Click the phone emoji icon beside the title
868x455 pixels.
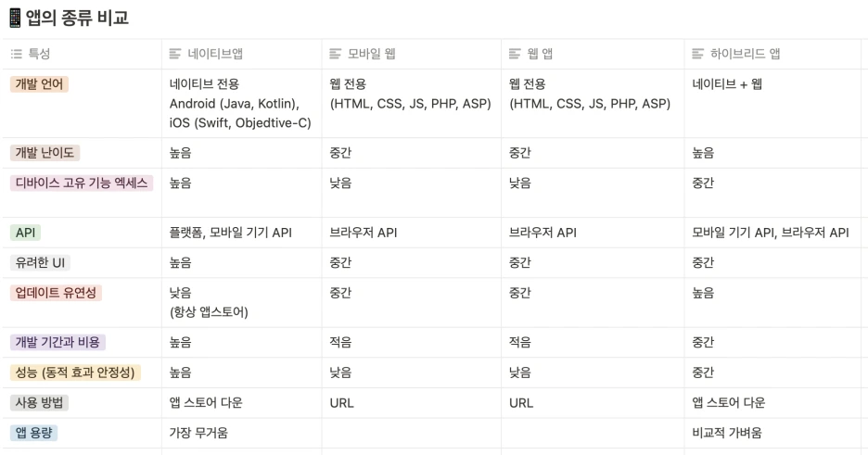click(16, 18)
